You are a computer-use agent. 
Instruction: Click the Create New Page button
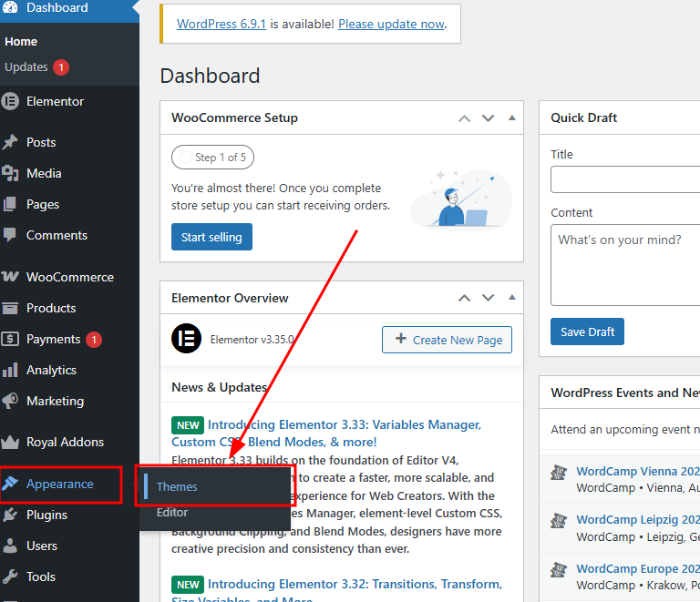447,340
